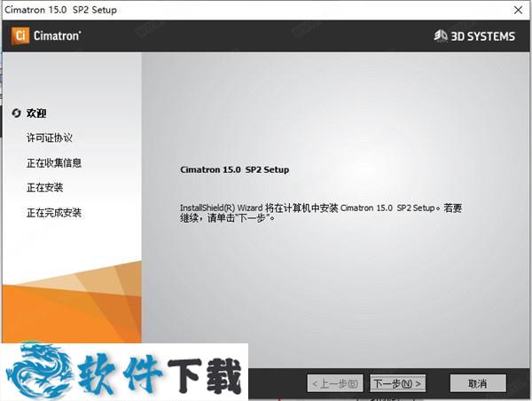
Task: Click the 3D SYSTEMS logo
Action: (474, 35)
